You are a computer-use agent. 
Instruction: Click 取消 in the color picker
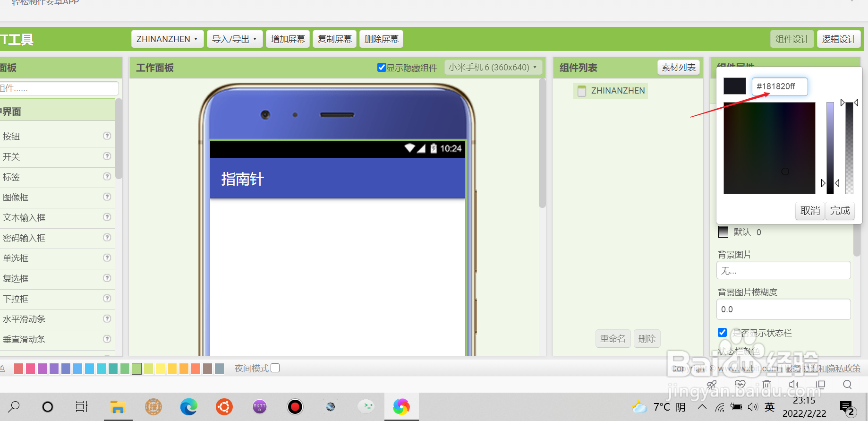pyautogui.click(x=810, y=211)
